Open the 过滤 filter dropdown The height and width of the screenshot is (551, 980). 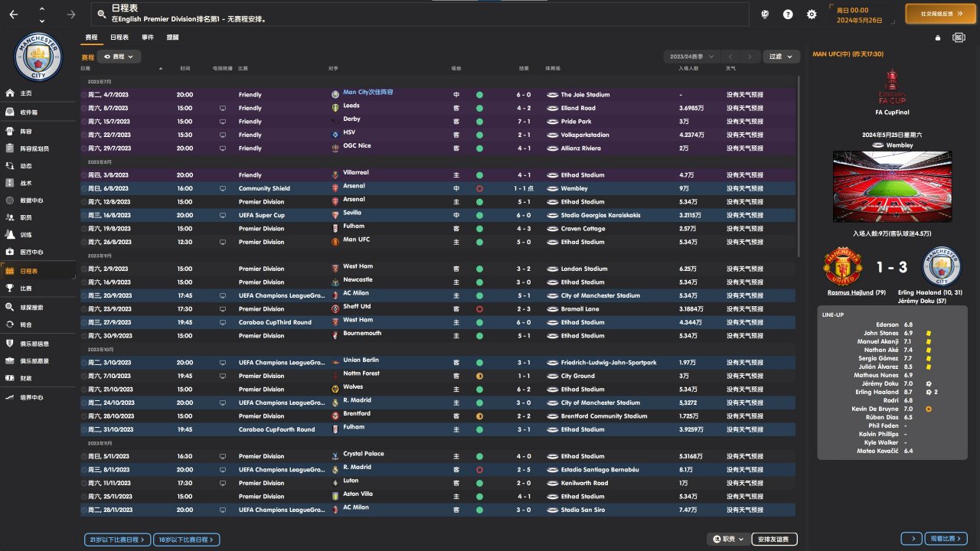(x=782, y=57)
